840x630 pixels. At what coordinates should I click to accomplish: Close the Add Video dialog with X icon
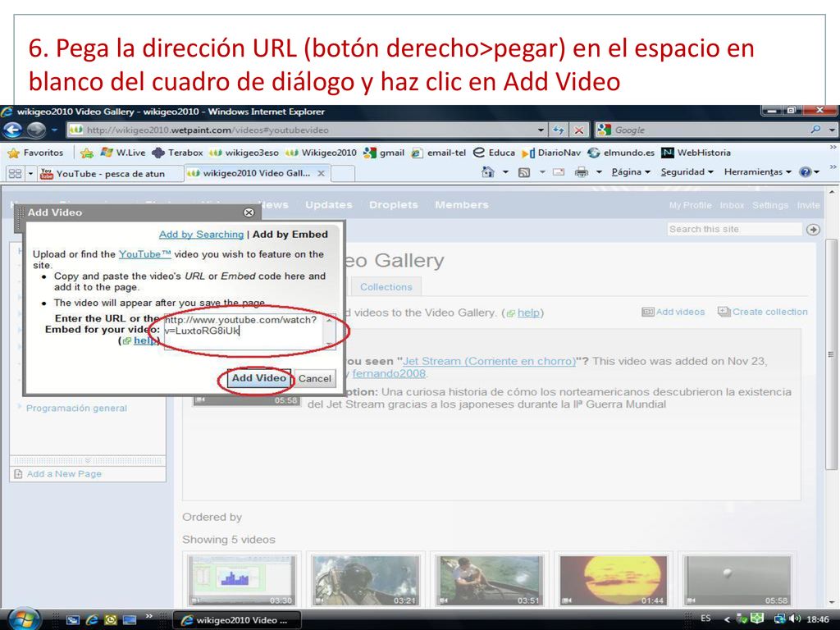249,212
